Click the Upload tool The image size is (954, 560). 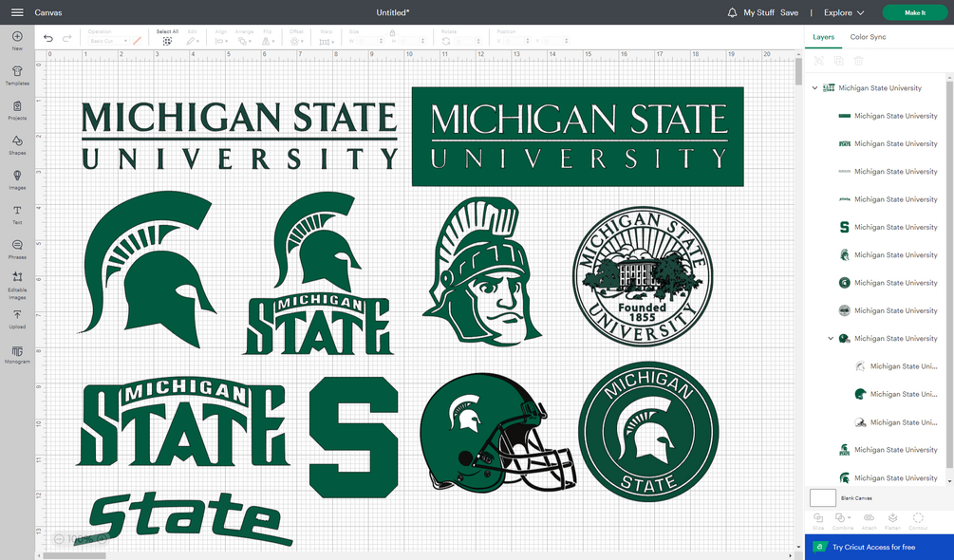point(17,319)
